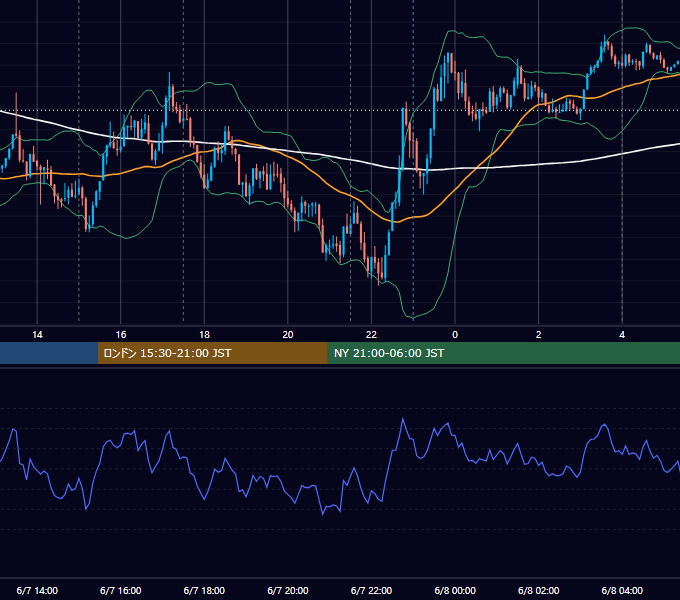Click the ロンドン 15:30-21:00 JST session bar
The image size is (680, 600).
tap(212, 353)
